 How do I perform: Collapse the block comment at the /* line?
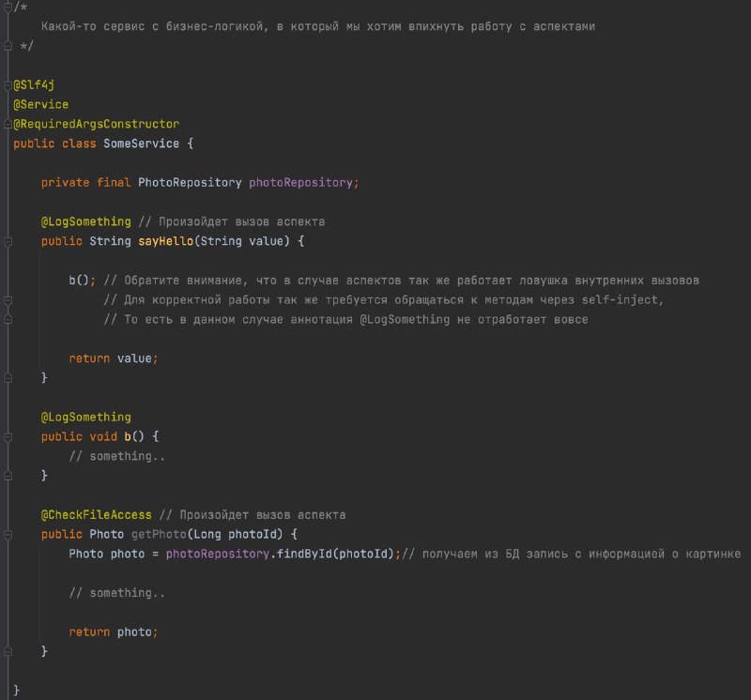[x=8, y=7]
